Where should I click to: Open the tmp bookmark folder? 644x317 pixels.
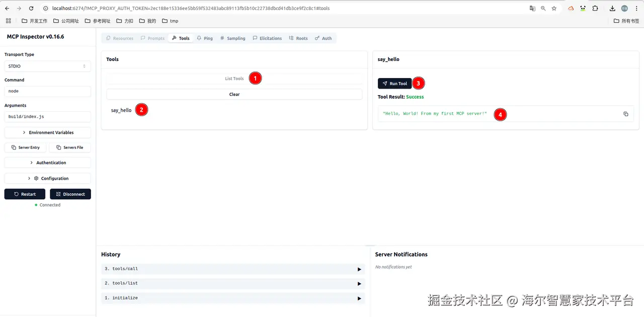click(x=170, y=21)
